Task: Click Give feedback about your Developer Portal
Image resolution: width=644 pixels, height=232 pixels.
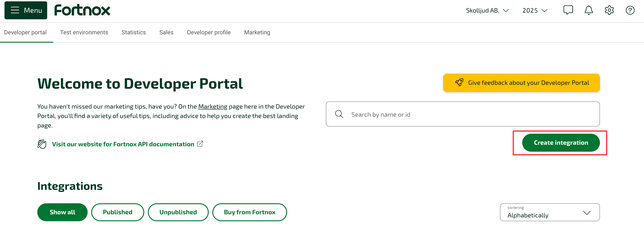Action: tap(521, 83)
